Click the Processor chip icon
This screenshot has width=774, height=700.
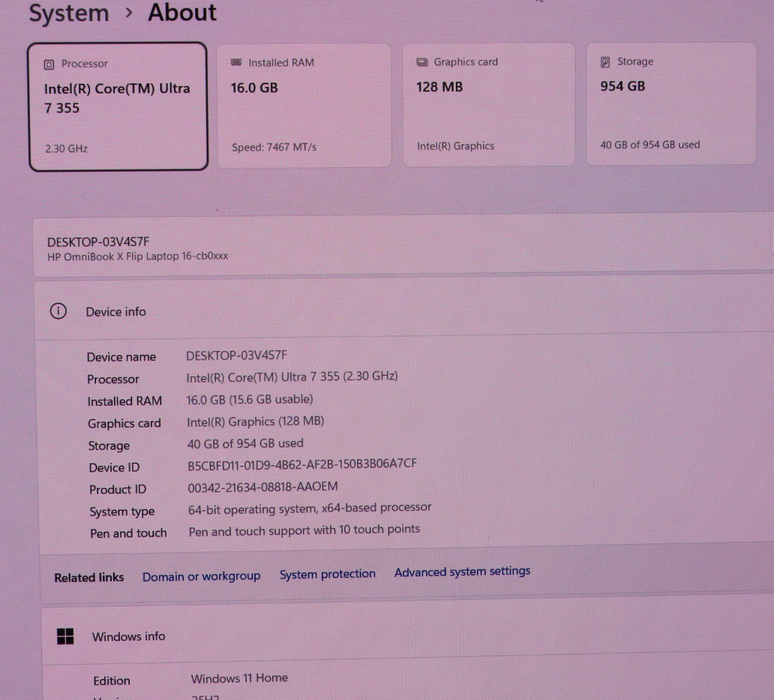49,64
